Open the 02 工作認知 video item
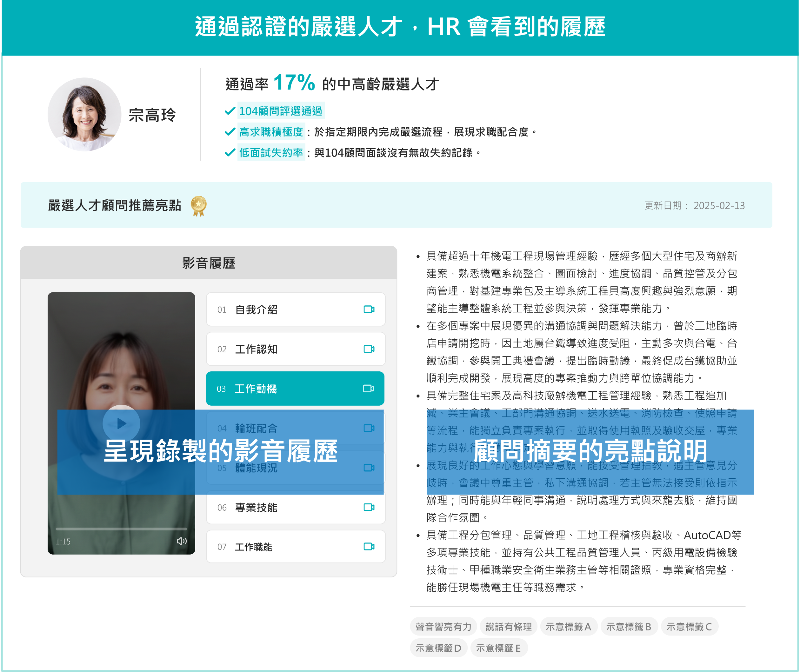Viewport: 800px width, 672px height. tap(296, 349)
